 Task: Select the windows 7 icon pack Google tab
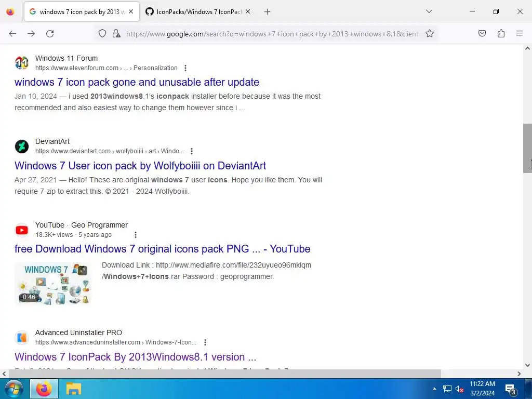[82, 12]
